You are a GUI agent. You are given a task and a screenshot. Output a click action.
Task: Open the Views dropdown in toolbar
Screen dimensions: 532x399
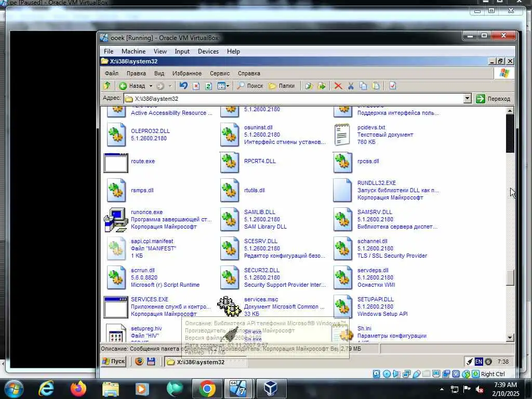[223, 86]
